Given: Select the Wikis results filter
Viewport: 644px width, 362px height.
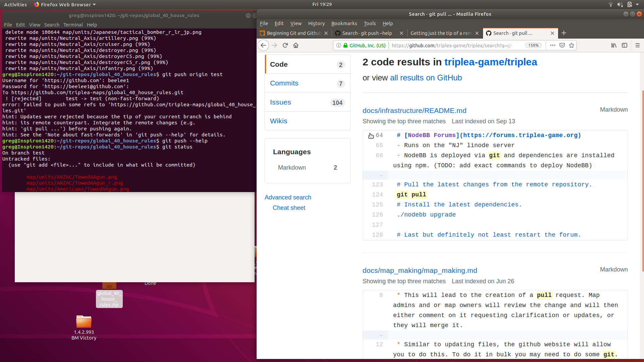Looking at the screenshot, I should (308, 121).
